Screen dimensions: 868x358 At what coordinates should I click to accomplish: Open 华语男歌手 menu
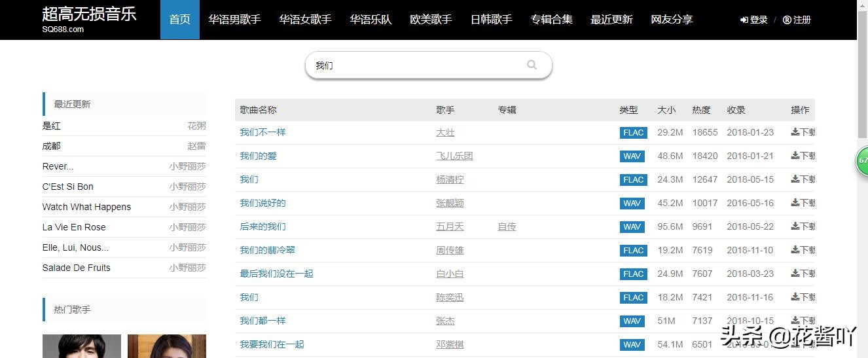[x=235, y=20]
